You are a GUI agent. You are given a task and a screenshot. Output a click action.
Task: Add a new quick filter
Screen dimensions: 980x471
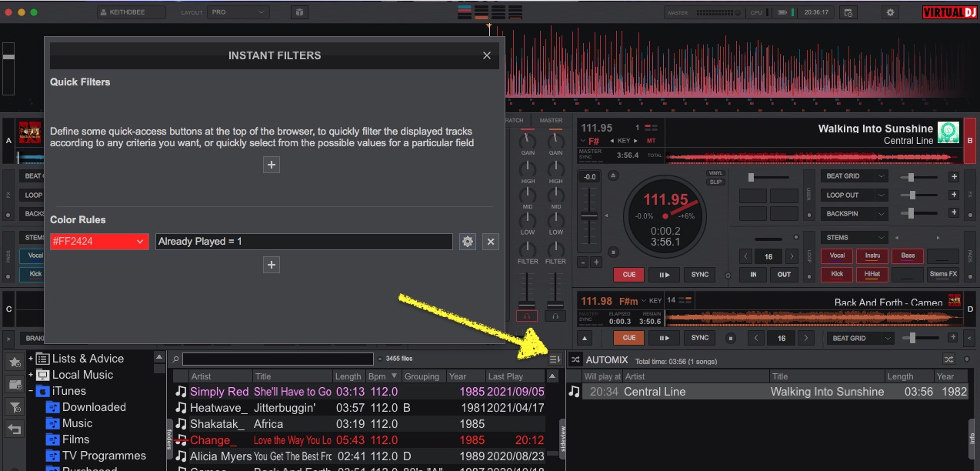click(271, 165)
